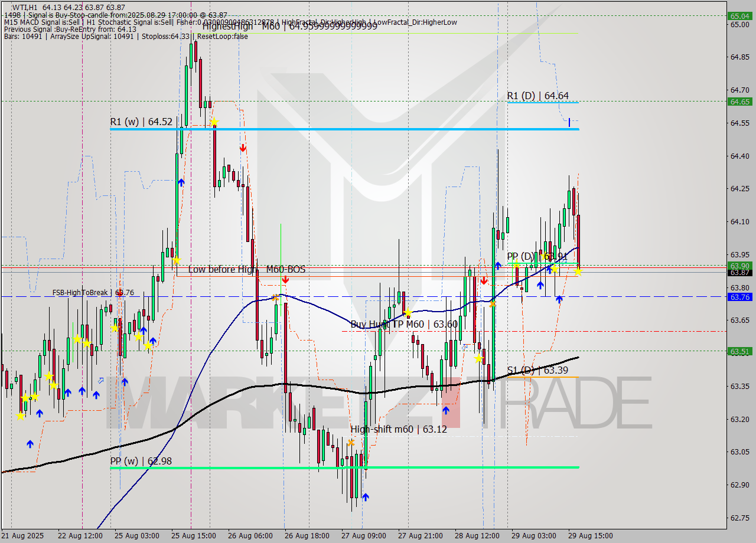The image size is (756, 543).
Task: Click the red down arrow near 28 Aug 12:00
Action: (485, 281)
